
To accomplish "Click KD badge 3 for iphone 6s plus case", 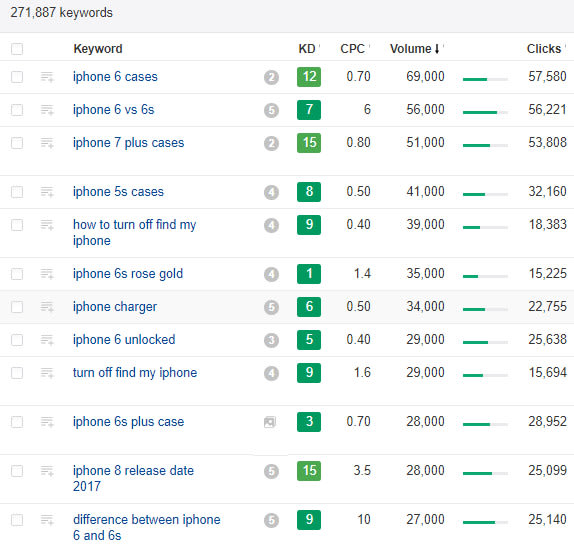I will click(x=309, y=422).
